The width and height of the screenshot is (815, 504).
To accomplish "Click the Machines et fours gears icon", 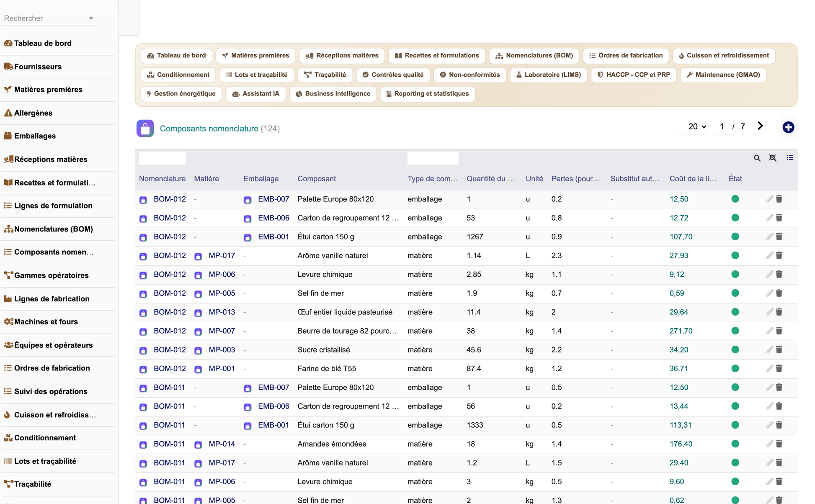I will [8, 321].
